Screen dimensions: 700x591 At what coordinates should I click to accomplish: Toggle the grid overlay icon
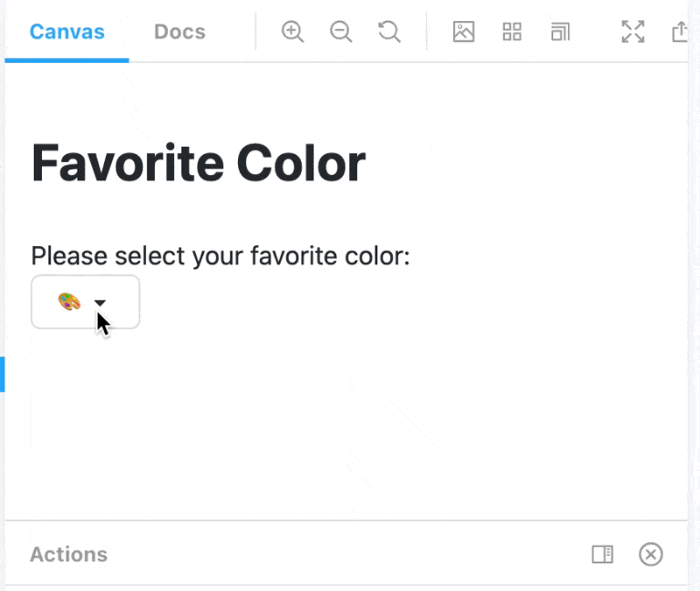coord(512,32)
